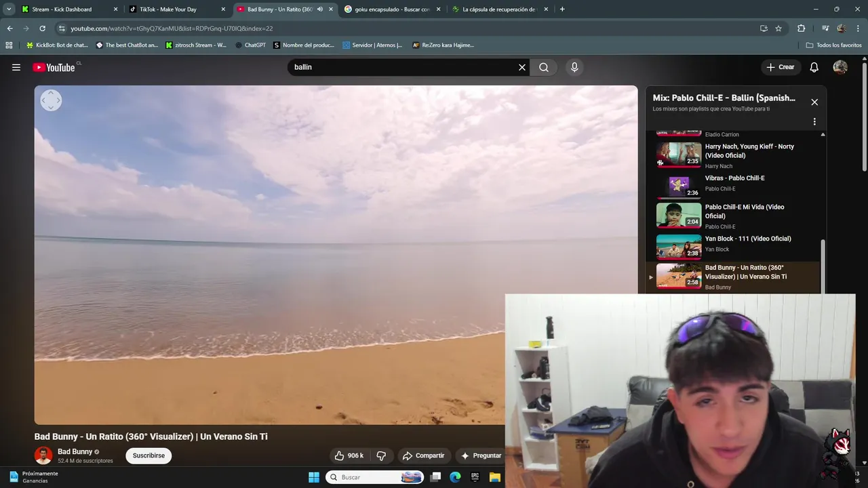Click the Preguntar button
868x488 pixels.
(x=480, y=455)
